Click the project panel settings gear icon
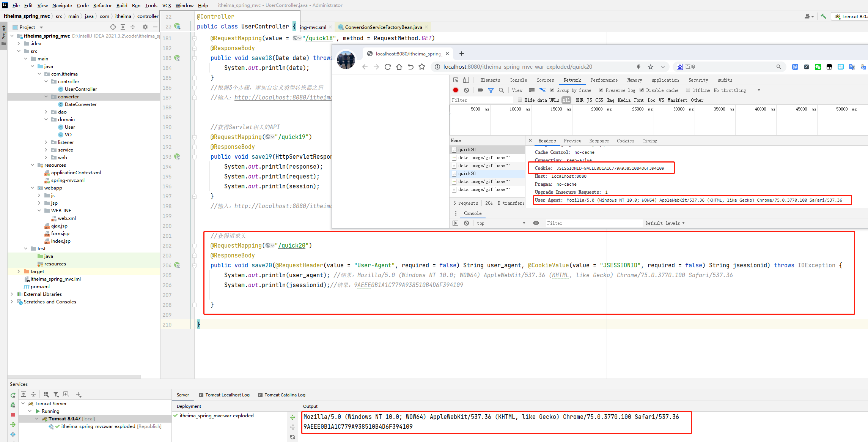 point(145,27)
